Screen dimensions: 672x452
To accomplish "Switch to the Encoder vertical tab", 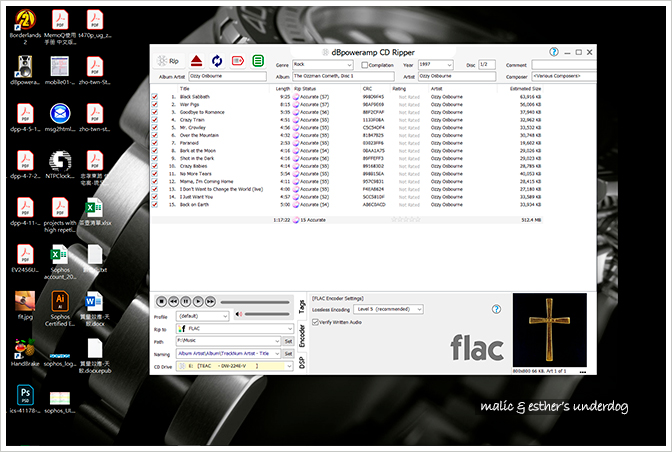I will 302,336.
